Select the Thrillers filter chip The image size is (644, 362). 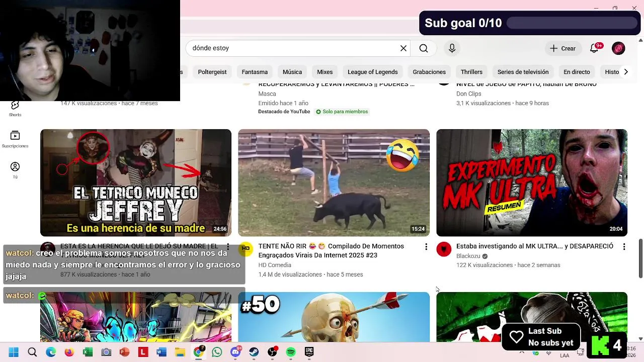click(471, 72)
